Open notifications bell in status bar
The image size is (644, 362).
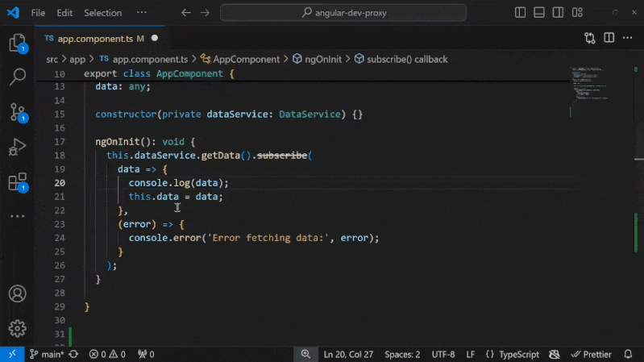click(x=628, y=354)
